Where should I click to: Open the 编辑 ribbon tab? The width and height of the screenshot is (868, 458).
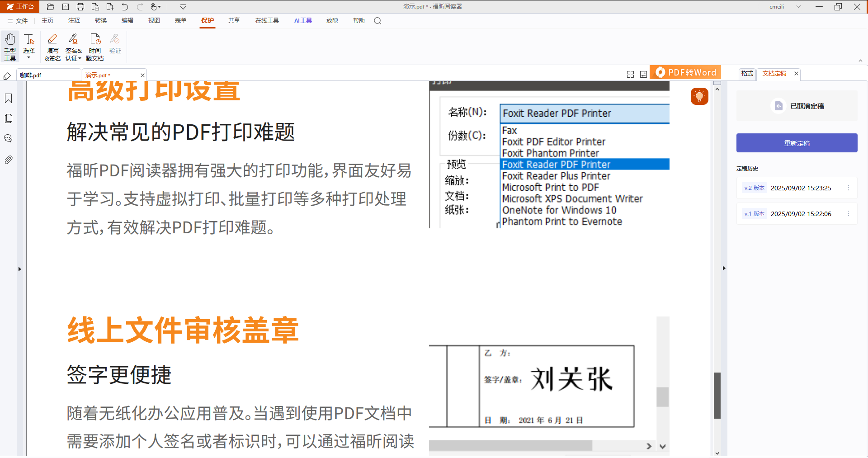(x=127, y=21)
